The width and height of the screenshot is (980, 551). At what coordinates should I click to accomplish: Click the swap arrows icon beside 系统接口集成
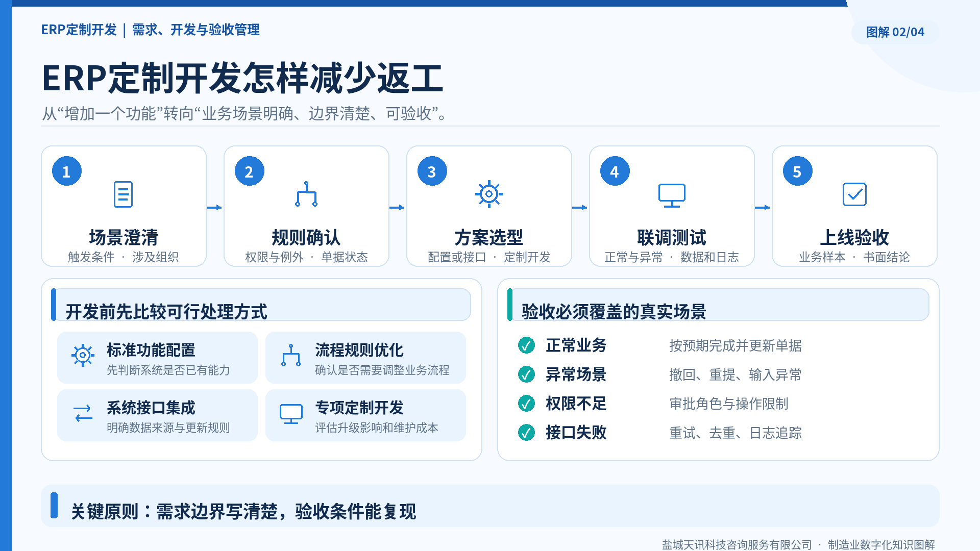click(x=83, y=413)
